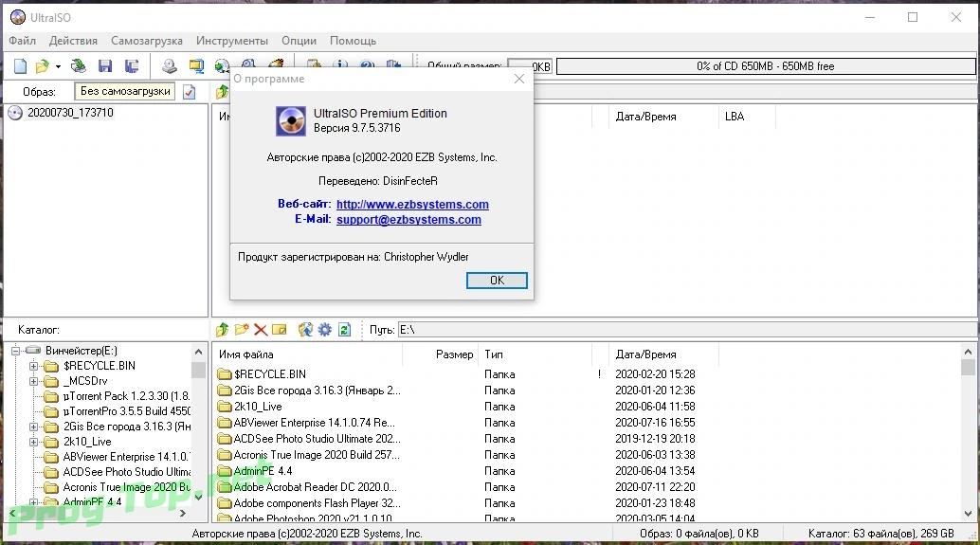Click the hard drive icon for Винчейстер(E:)
The image size is (980, 545).
(x=33, y=351)
